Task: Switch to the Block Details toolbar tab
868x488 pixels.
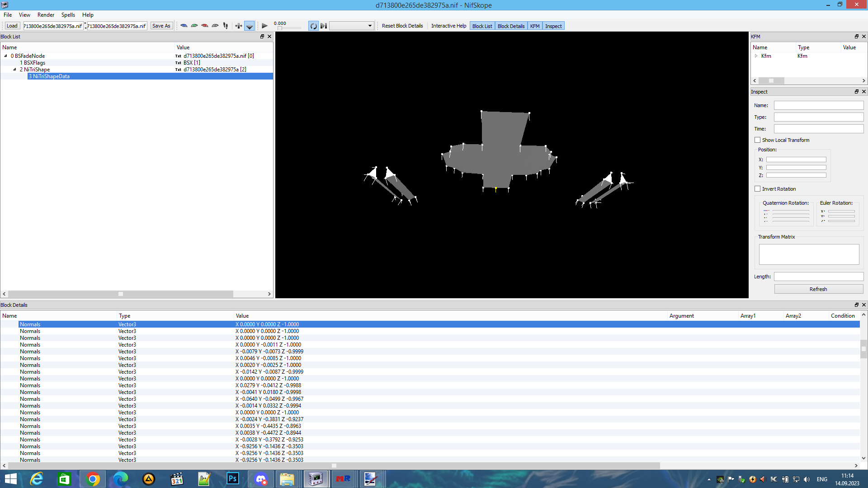Action: (510, 26)
